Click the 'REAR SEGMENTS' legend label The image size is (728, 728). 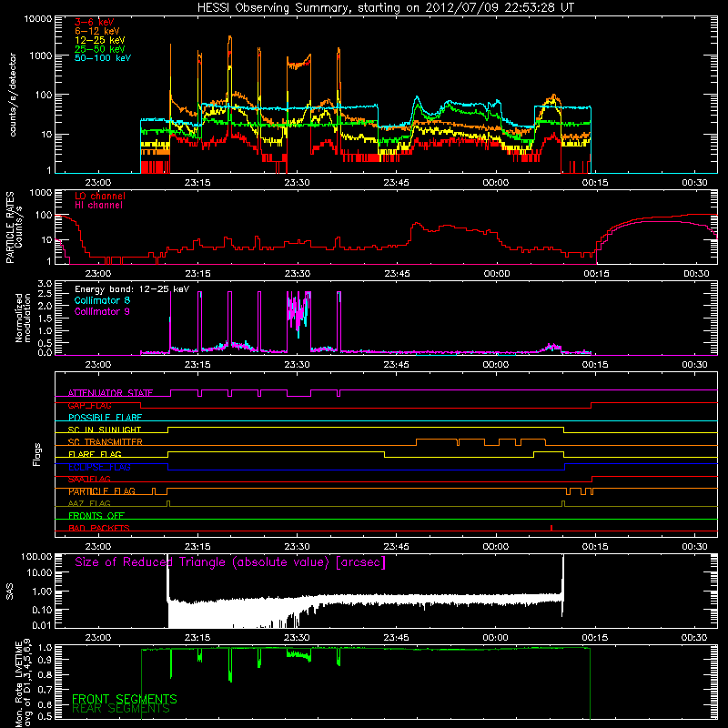coord(121,709)
